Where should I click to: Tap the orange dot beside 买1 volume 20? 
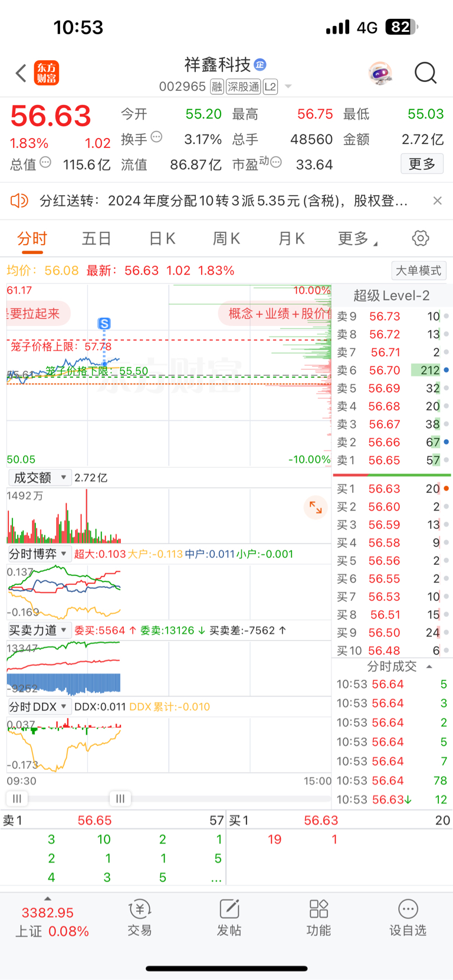click(447, 488)
